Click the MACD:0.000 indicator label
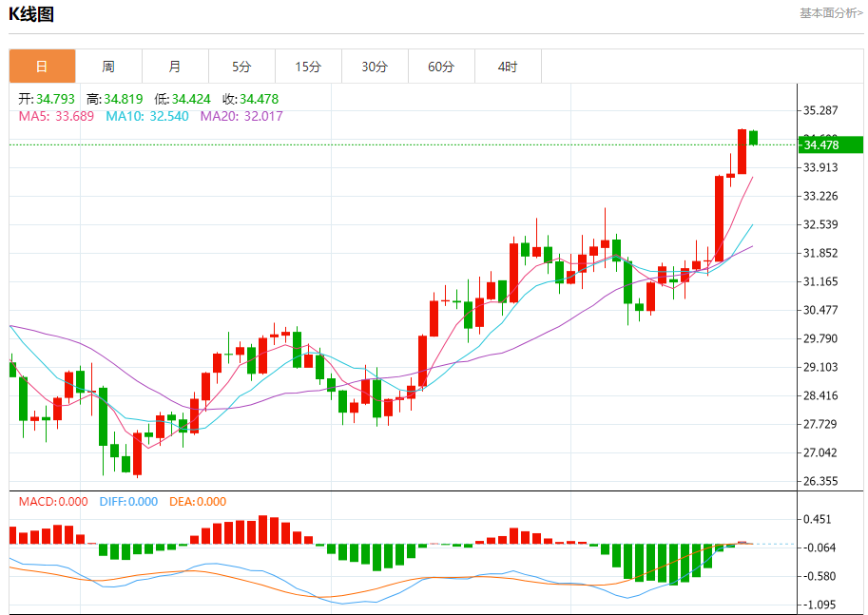Screen dimensions: 868x615 pyautogui.click(x=53, y=502)
